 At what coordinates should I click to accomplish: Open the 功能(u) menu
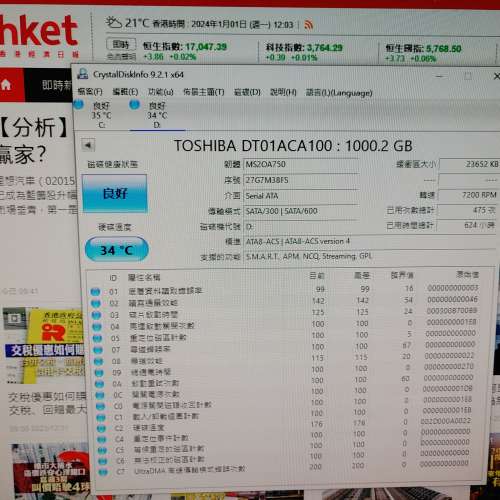(x=161, y=92)
